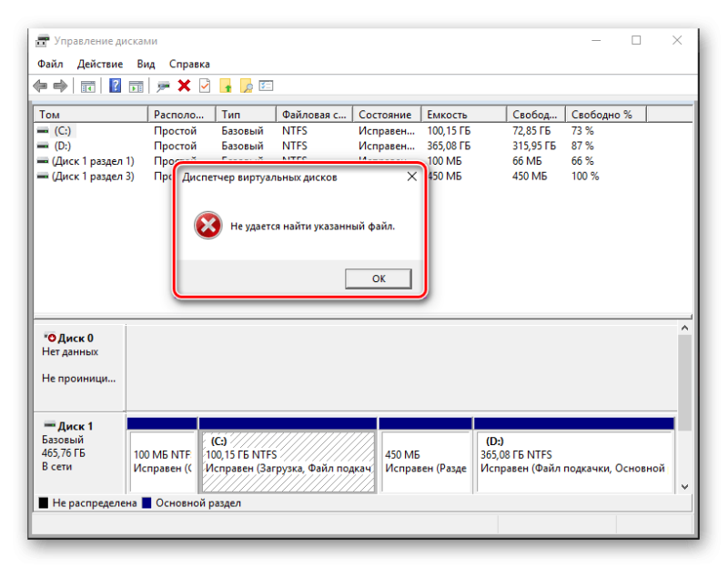
Task: Click the red X delete icon
Action: click(x=185, y=86)
